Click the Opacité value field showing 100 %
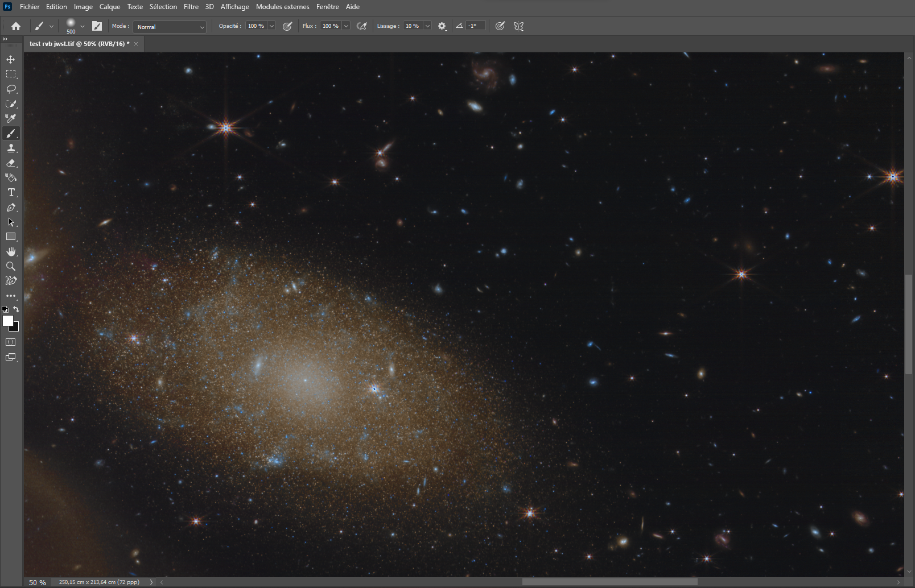The image size is (915, 588). pyautogui.click(x=256, y=26)
